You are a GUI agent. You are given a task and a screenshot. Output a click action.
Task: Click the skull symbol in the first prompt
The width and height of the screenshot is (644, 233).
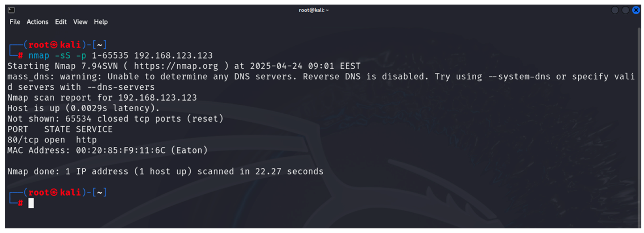tap(54, 45)
